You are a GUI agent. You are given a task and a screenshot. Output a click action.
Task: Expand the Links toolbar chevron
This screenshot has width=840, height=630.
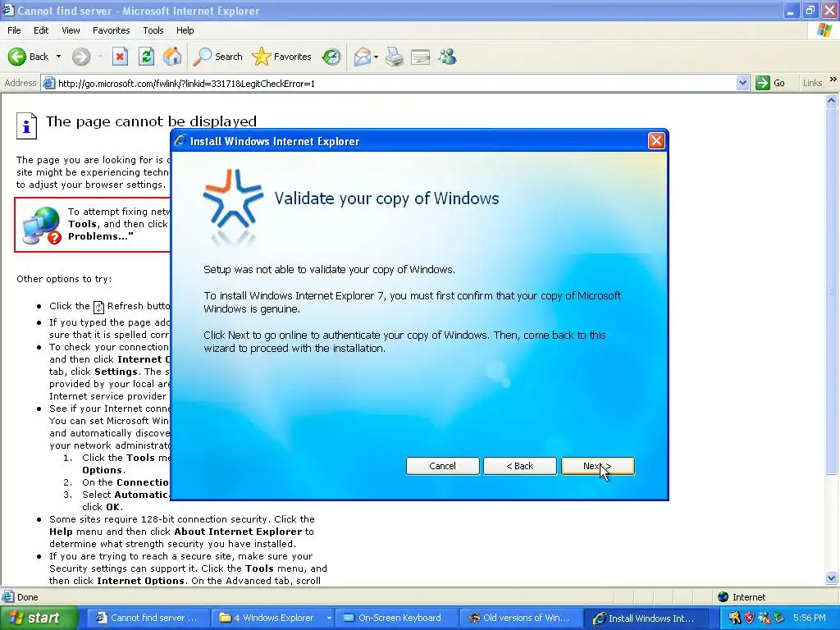(x=833, y=80)
